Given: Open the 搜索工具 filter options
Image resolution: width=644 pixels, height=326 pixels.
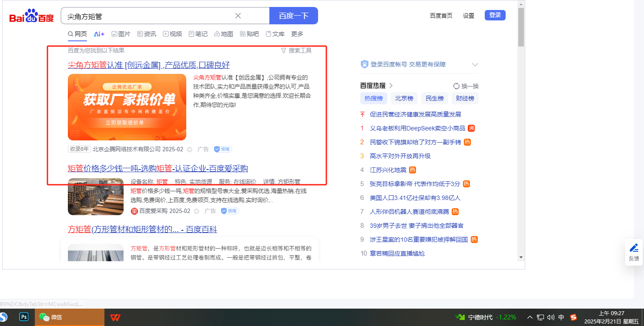Looking at the screenshot, I should [296, 50].
